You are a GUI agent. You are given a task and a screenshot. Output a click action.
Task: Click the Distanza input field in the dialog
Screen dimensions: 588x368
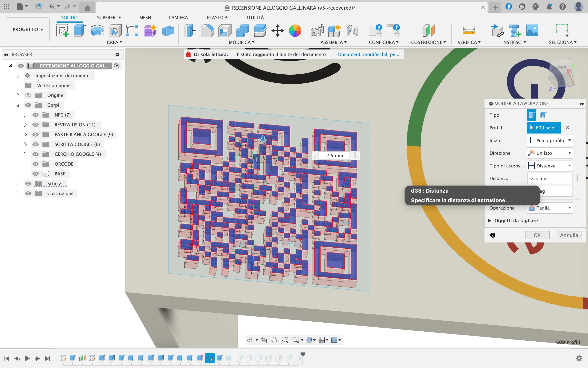550,178
